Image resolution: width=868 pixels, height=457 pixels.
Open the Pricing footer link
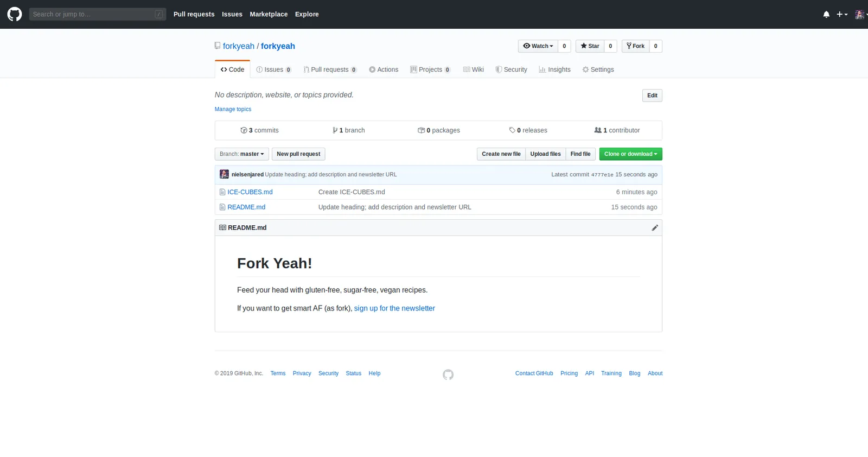(x=569, y=373)
